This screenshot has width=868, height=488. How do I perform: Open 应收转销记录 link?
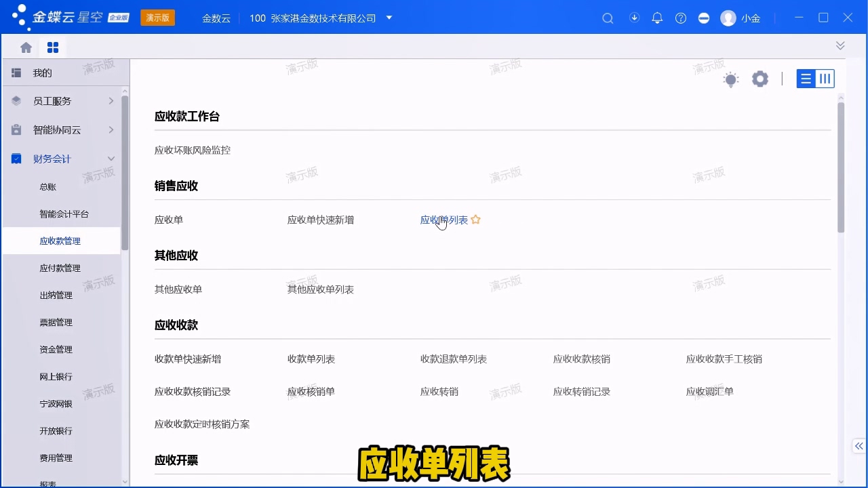[582, 392]
